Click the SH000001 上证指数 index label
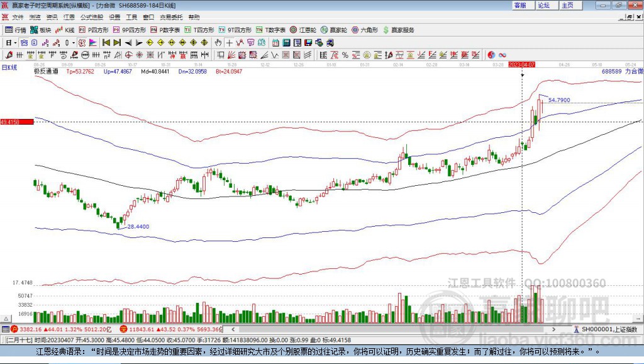 pos(609,329)
